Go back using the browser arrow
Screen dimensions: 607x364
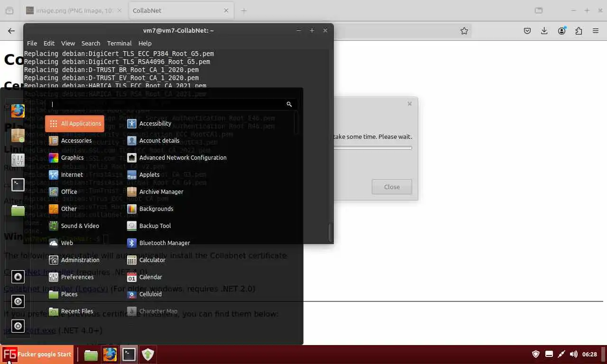coord(11,31)
